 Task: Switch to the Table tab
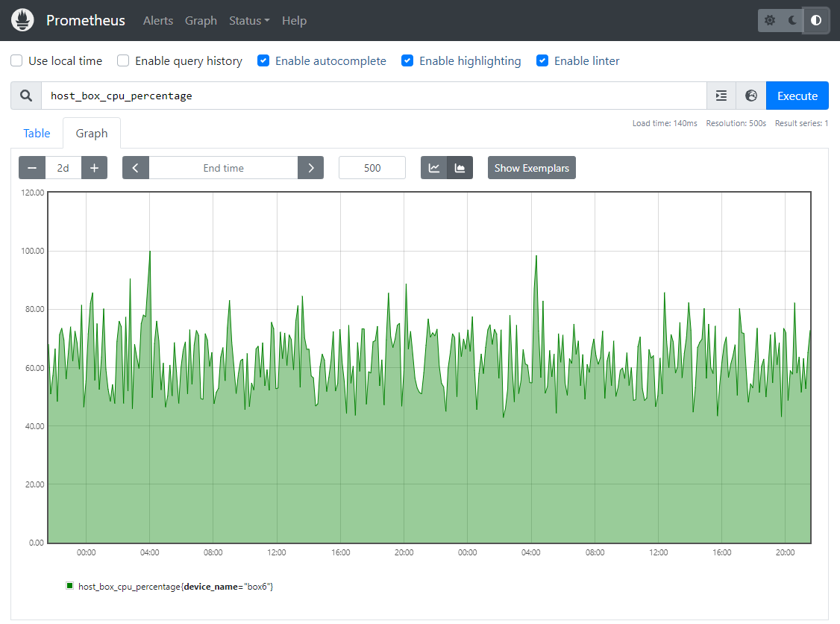[36, 133]
